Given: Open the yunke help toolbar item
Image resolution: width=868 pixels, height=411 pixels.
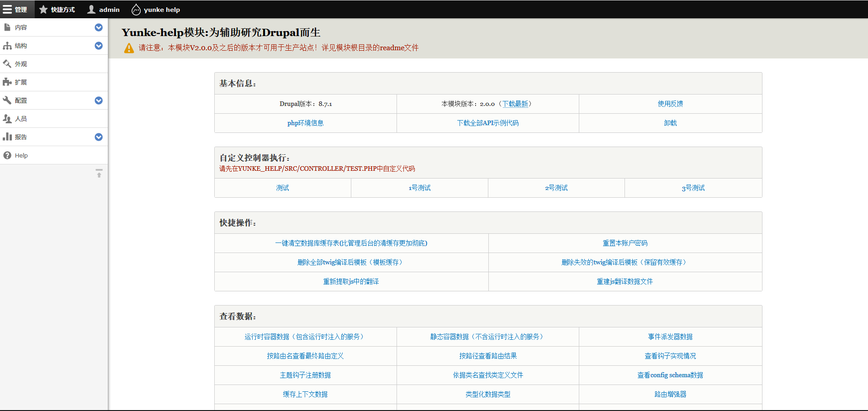Looking at the screenshot, I should click(x=156, y=9).
